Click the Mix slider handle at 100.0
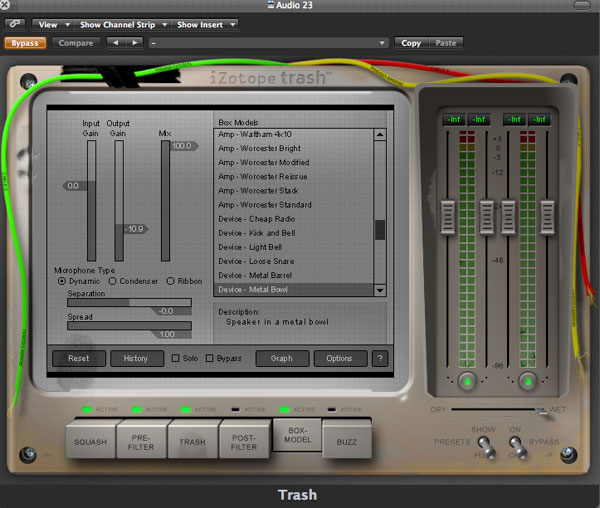This screenshot has height=508, width=600. pyautogui.click(x=183, y=146)
